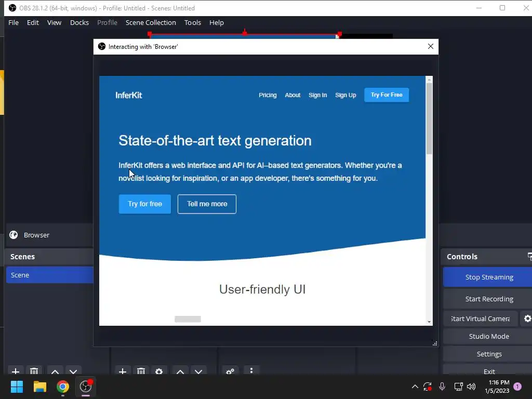Image resolution: width=532 pixels, height=399 pixels.
Task: Click Start Recording
Action: pos(488,299)
